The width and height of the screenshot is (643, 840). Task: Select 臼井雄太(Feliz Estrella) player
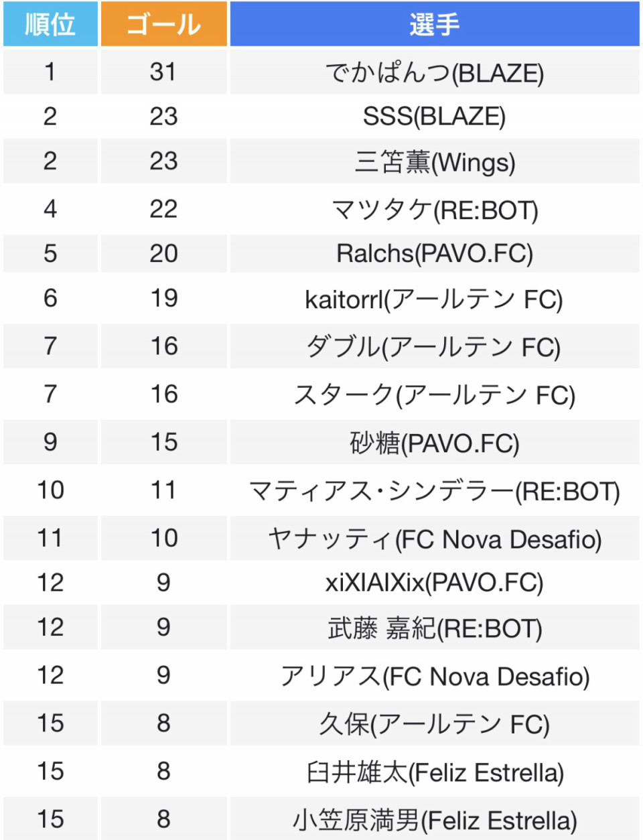434,772
